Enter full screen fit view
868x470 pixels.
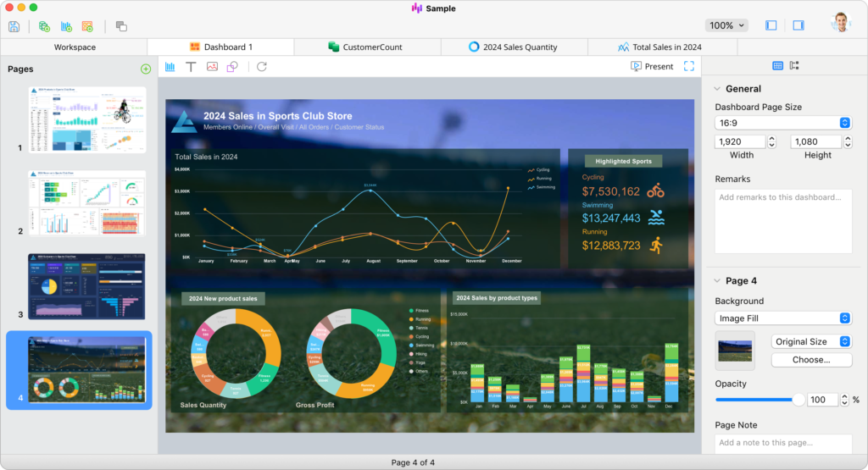689,67
